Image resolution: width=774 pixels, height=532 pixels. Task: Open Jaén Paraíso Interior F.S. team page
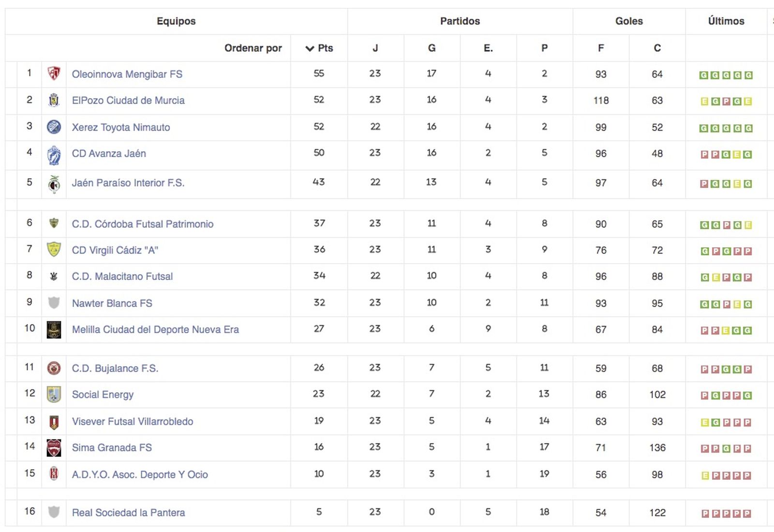click(x=128, y=183)
